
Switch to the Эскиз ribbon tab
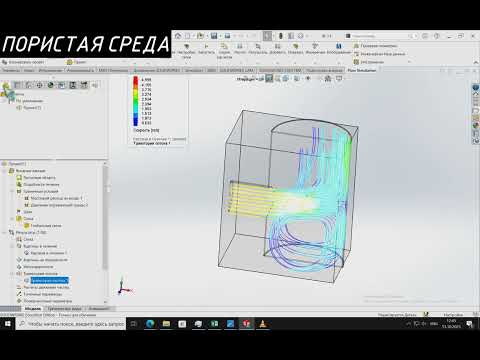click(29, 70)
